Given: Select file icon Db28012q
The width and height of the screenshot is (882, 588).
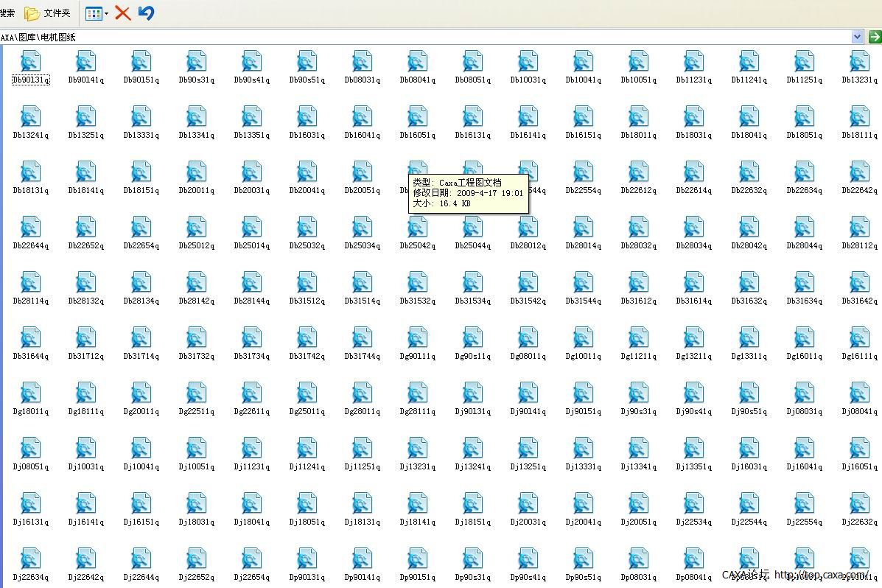Looking at the screenshot, I should tap(528, 226).
